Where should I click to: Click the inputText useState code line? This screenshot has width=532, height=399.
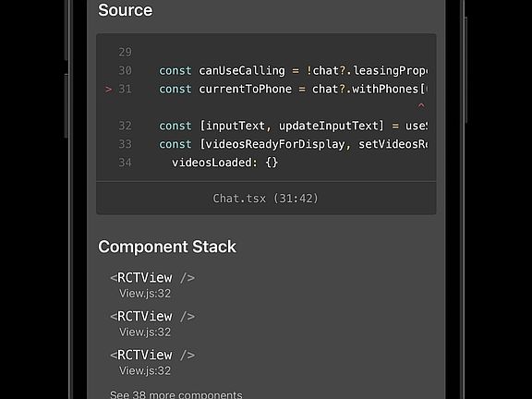(293, 126)
